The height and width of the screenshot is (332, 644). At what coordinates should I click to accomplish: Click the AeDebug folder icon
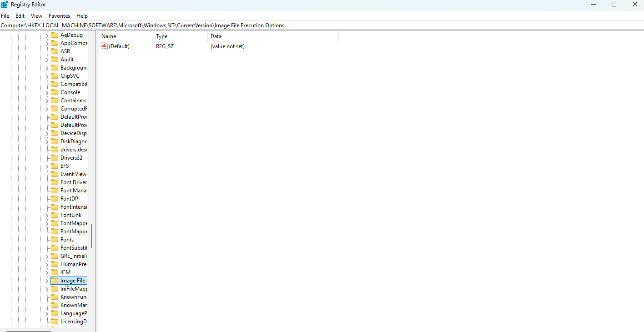pyautogui.click(x=55, y=35)
